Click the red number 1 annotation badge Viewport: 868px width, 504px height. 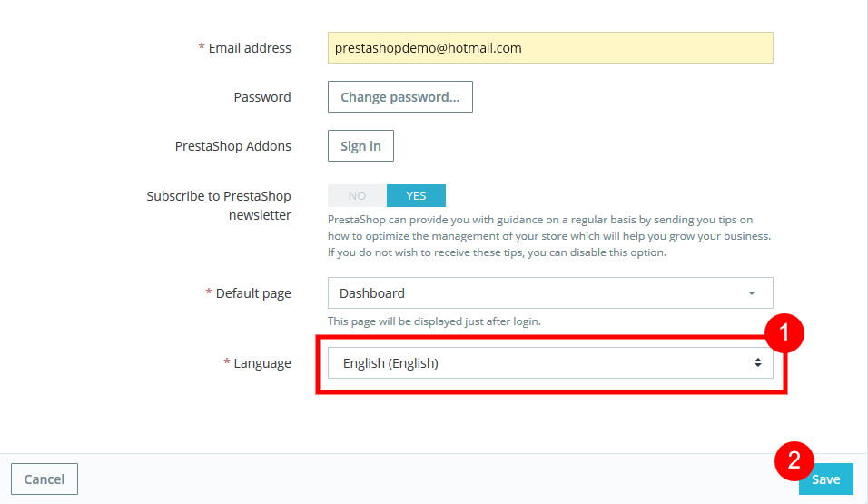click(784, 334)
